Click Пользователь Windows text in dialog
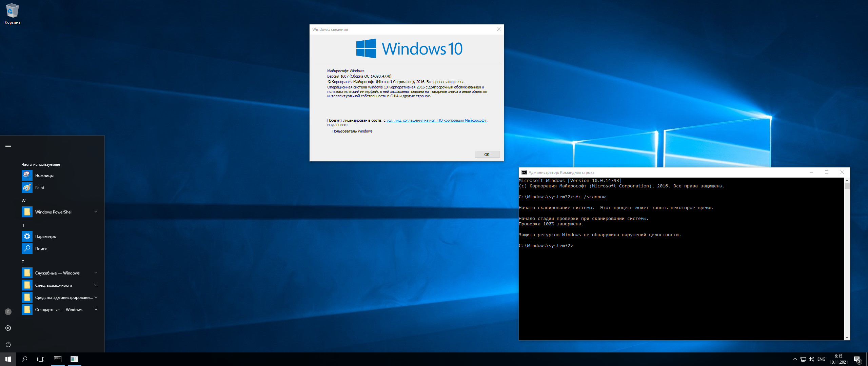This screenshot has height=366, width=868. [x=352, y=131]
